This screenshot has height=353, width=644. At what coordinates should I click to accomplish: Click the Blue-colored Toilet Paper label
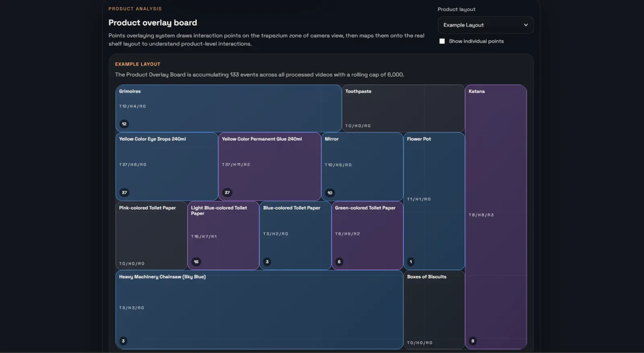pos(292,208)
